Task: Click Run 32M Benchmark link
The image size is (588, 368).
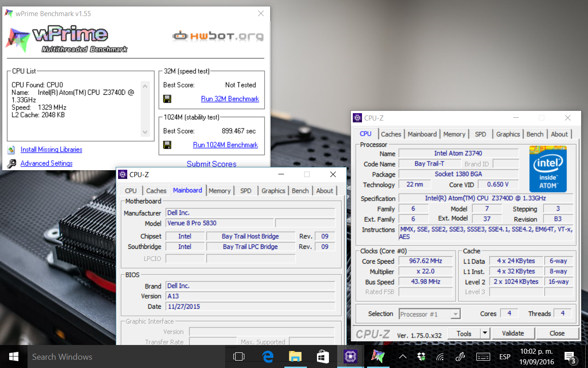Action: point(230,99)
